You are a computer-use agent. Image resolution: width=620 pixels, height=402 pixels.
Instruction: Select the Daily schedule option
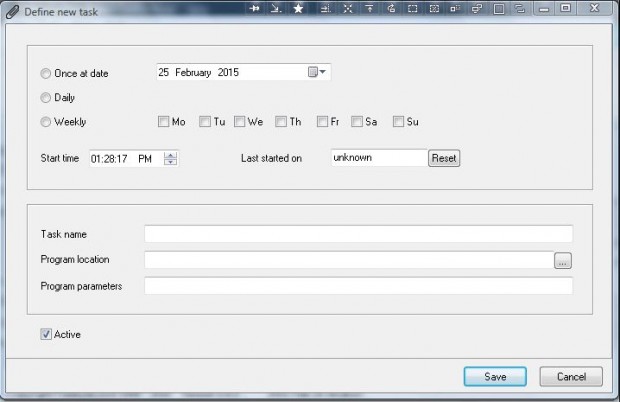click(45, 98)
